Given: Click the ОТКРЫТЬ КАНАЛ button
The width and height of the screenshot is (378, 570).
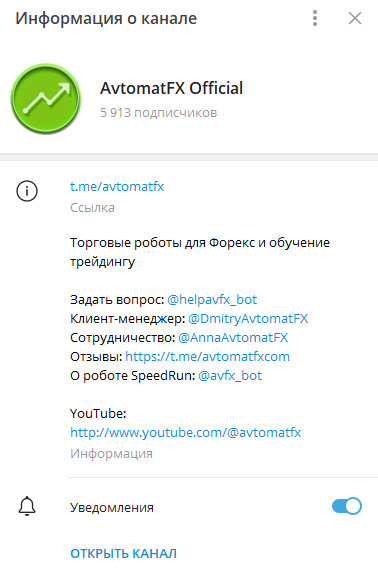Looking at the screenshot, I should [124, 554].
